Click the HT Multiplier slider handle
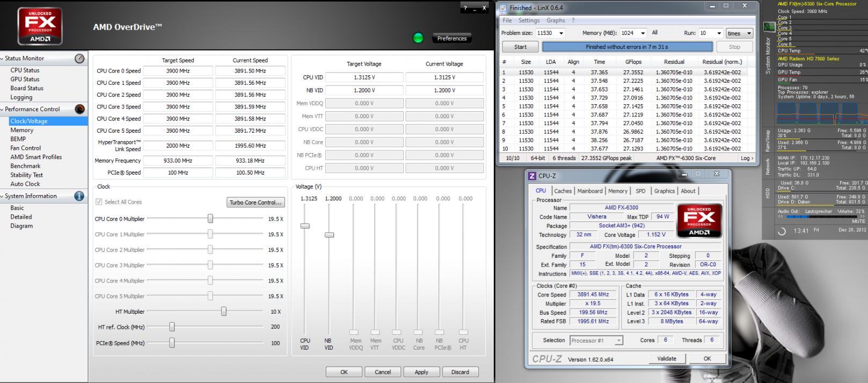The height and width of the screenshot is (383, 868). pyautogui.click(x=224, y=312)
